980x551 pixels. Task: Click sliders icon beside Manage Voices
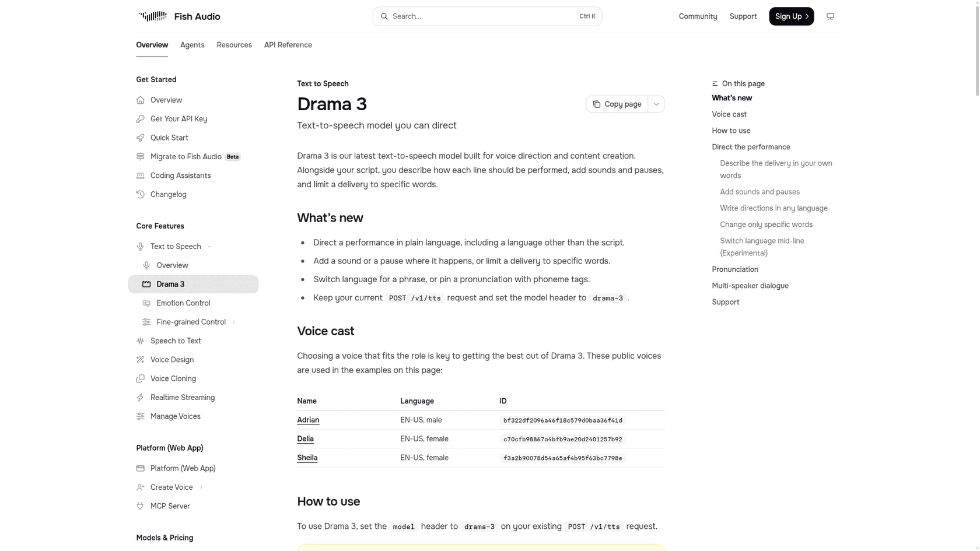coord(140,416)
